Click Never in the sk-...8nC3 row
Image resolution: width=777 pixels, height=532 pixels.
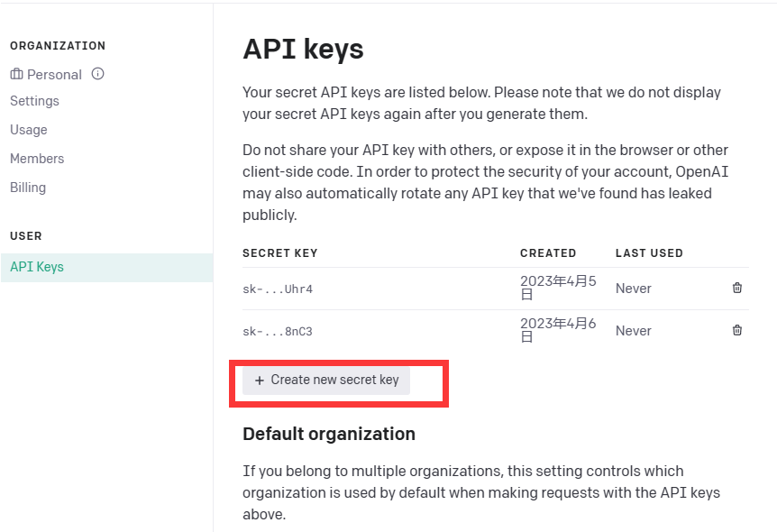pyautogui.click(x=633, y=331)
